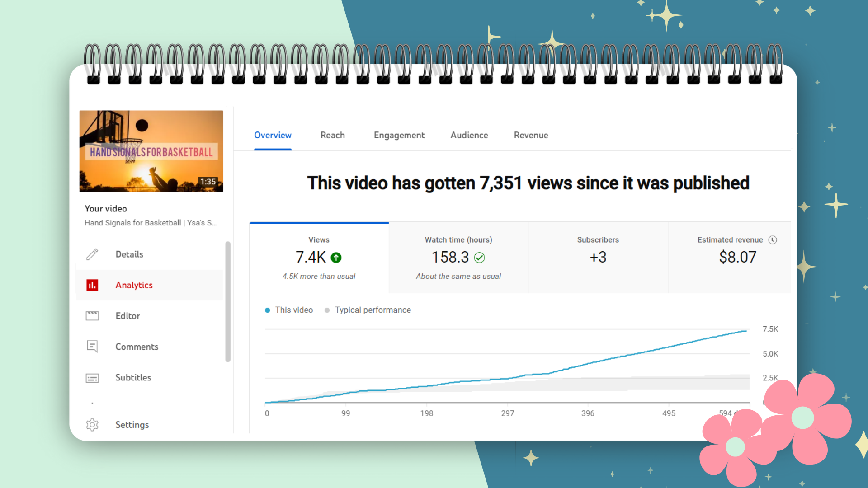
Task: Switch to the Reach tab
Action: (x=332, y=135)
